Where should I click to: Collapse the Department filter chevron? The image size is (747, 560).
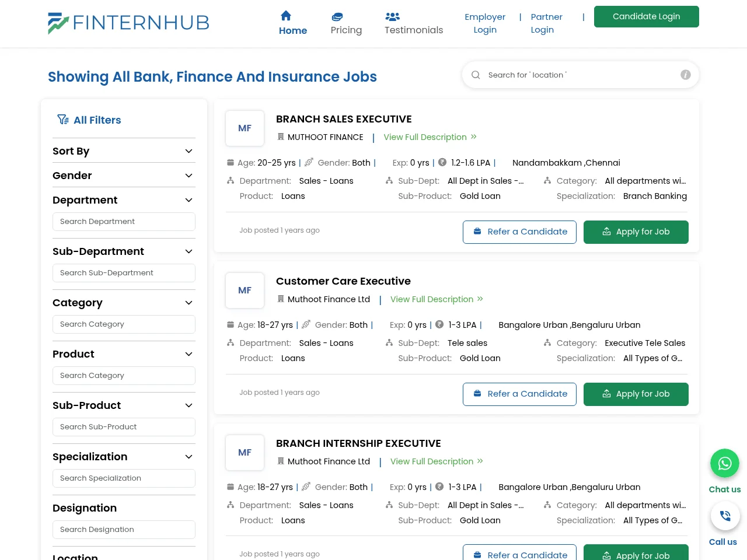(189, 200)
